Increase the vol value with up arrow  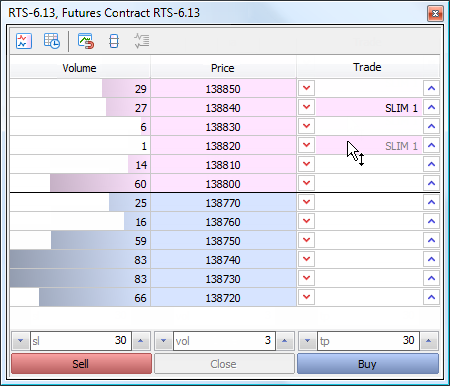click(x=285, y=341)
